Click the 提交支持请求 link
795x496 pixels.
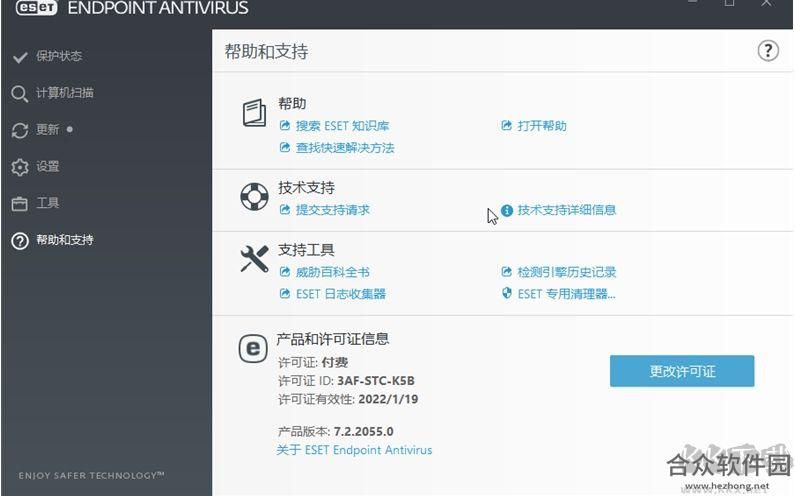[333, 210]
